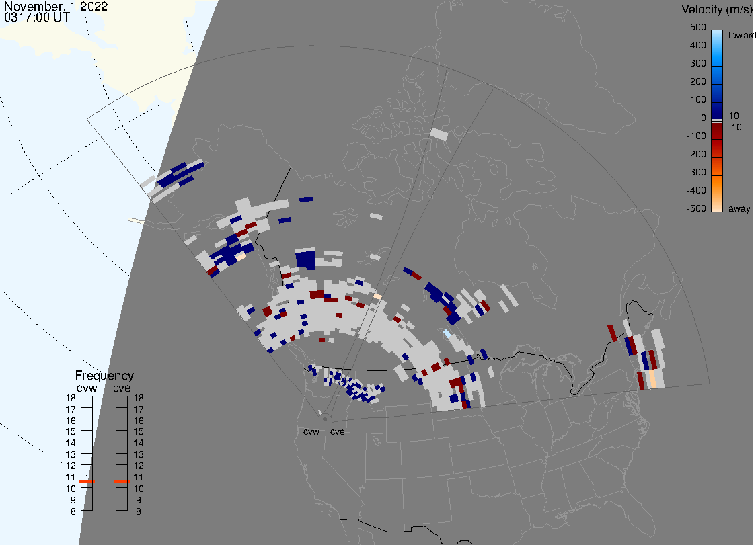Select the -400 velocity scale label
The height and width of the screenshot is (545, 756).
pyautogui.click(x=696, y=190)
